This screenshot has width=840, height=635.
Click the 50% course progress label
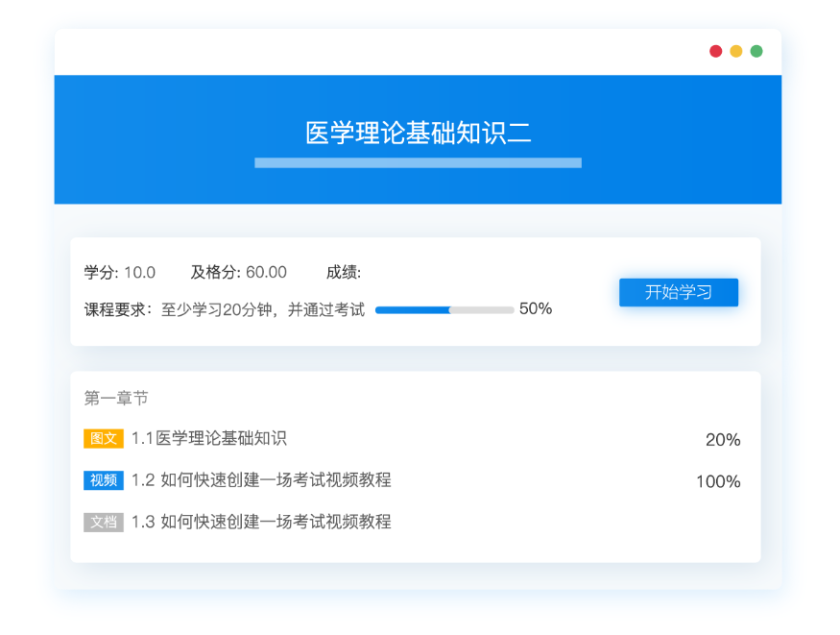coord(536,309)
